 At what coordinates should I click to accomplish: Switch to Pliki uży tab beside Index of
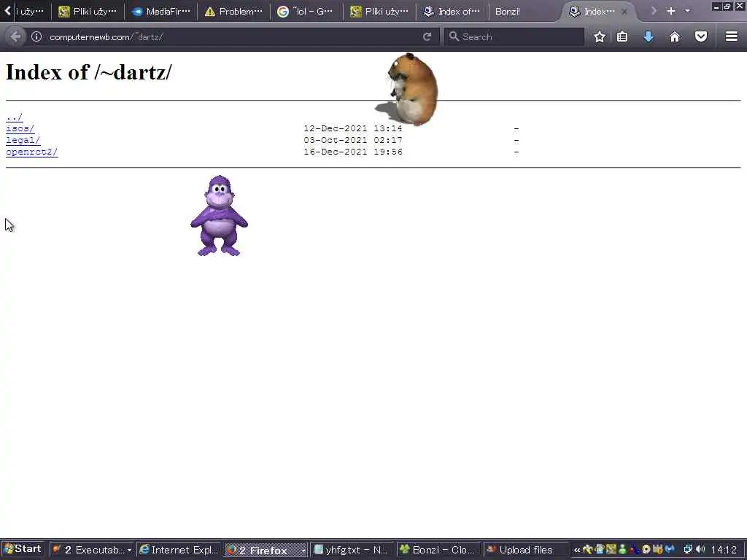point(379,12)
